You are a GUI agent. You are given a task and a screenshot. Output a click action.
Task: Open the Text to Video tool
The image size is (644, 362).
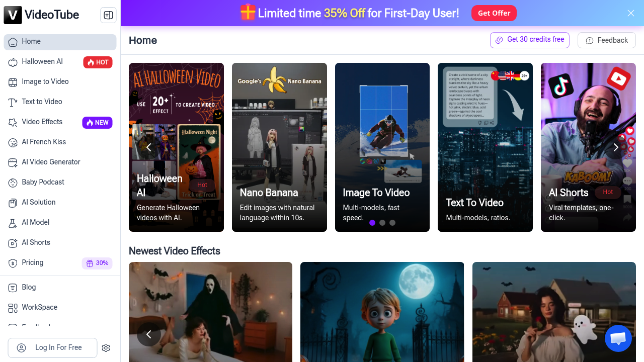[43, 102]
